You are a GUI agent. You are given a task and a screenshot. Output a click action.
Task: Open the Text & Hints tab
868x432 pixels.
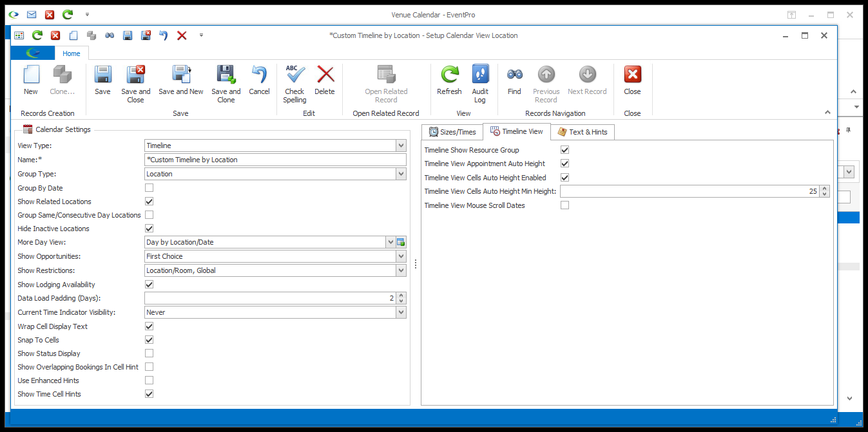[x=583, y=132]
